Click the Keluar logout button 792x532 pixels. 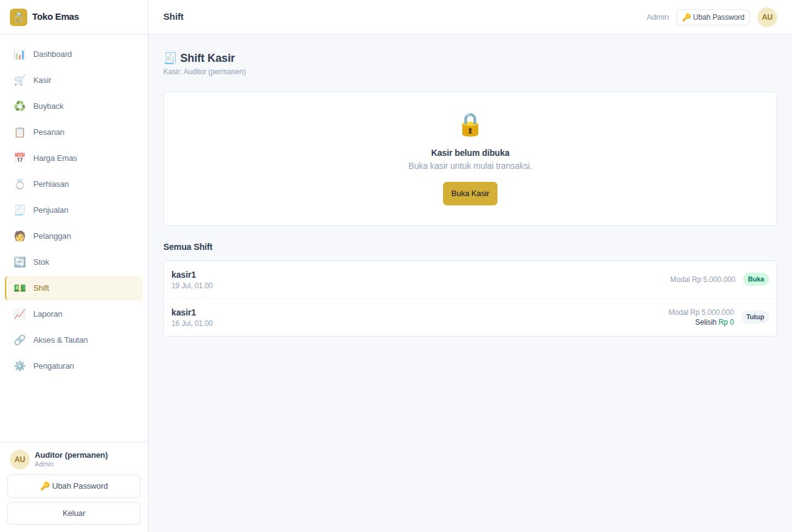pyautogui.click(x=74, y=513)
